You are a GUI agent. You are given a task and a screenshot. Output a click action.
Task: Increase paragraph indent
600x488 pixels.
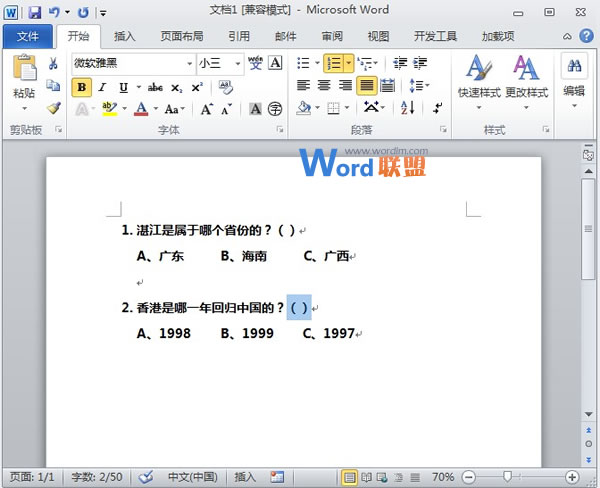420,63
